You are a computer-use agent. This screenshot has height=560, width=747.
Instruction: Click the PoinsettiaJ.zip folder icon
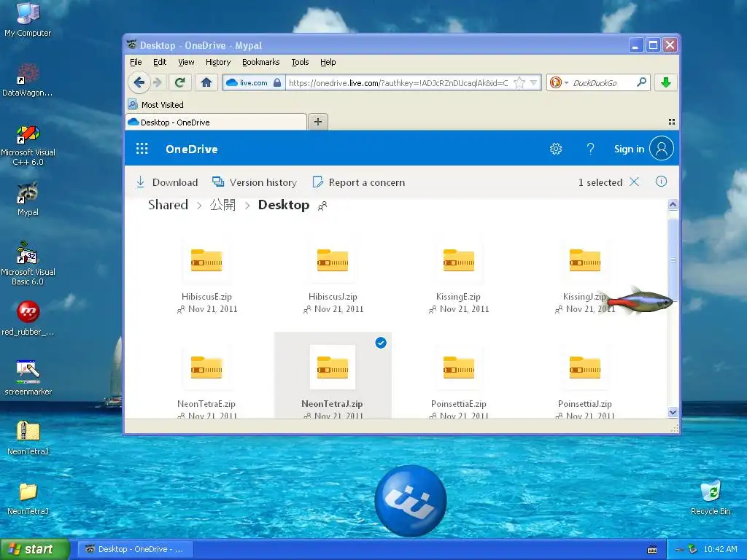(x=584, y=367)
